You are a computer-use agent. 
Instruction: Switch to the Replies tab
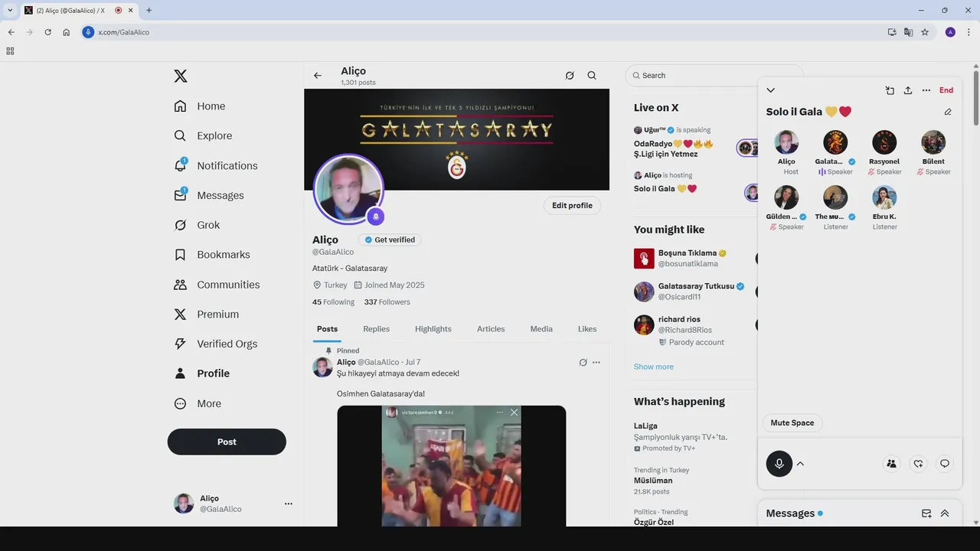(x=376, y=329)
